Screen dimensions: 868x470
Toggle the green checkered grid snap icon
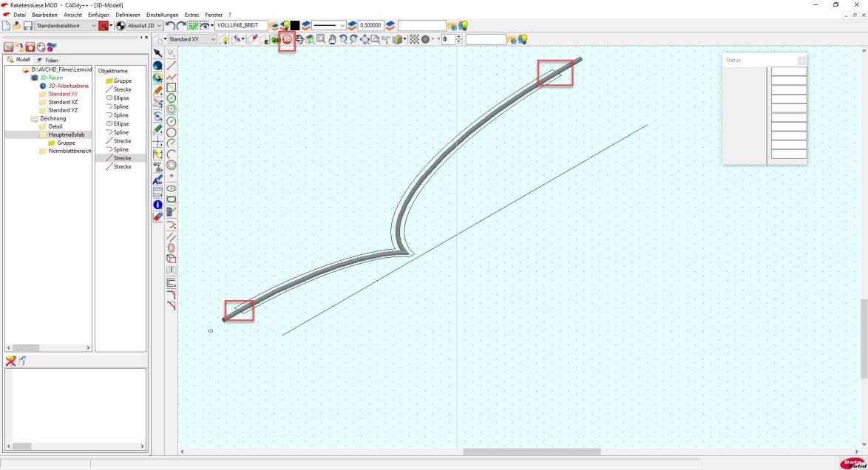(x=193, y=25)
